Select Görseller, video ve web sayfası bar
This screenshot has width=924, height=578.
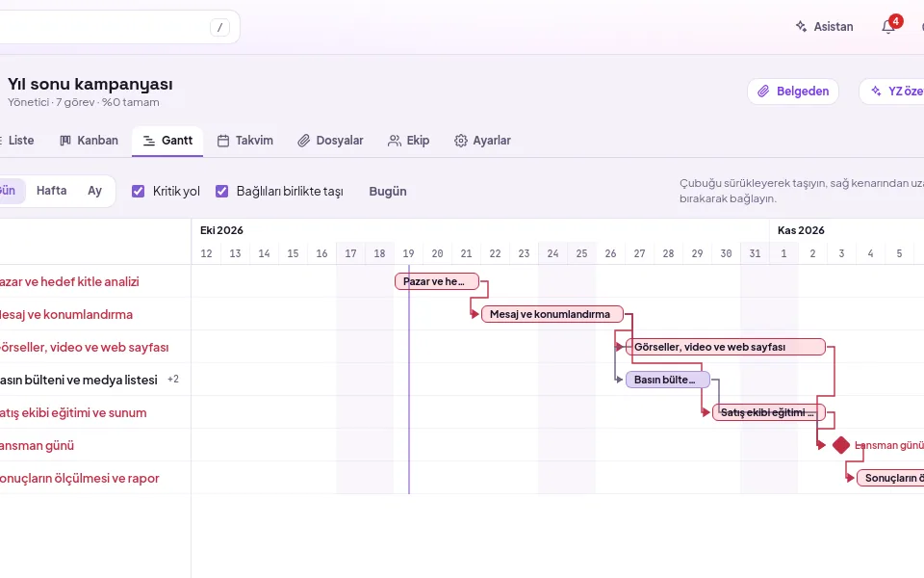coord(726,347)
